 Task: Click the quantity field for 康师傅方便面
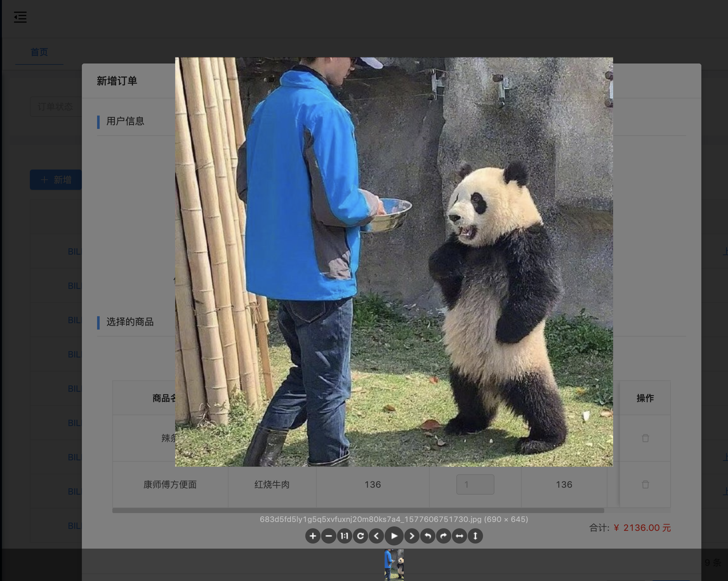[x=475, y=485]
